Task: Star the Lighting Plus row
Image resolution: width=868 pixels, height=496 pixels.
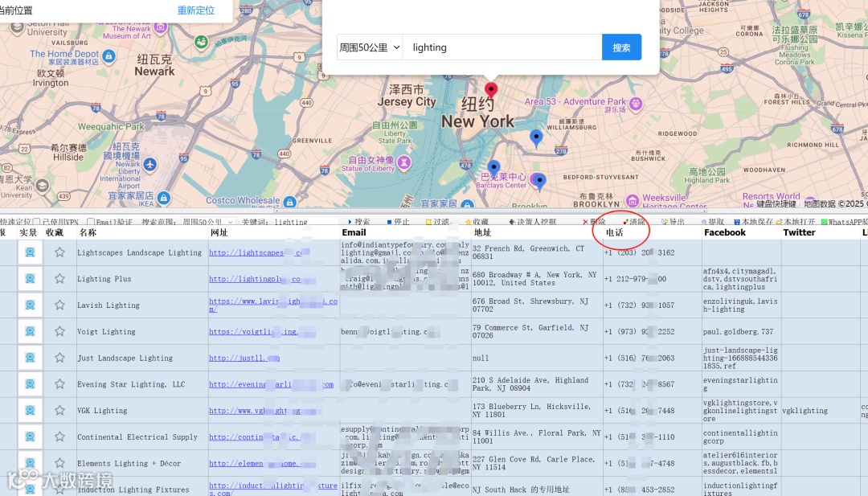Action: pyautogui.click(x=59, y=278)
